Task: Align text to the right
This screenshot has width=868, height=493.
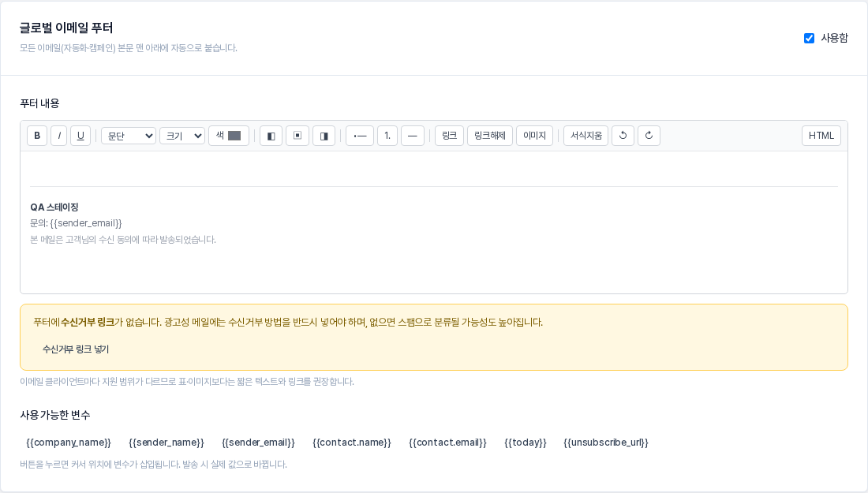Action: [324, 136]
